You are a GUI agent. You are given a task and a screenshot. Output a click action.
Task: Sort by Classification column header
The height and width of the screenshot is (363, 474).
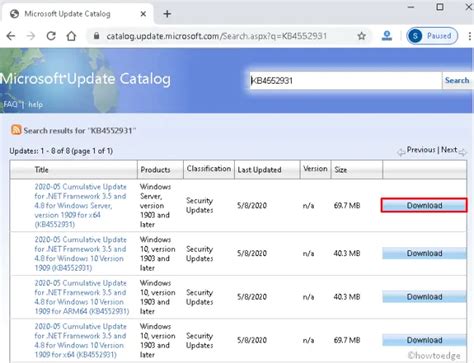tap(209, 169)
